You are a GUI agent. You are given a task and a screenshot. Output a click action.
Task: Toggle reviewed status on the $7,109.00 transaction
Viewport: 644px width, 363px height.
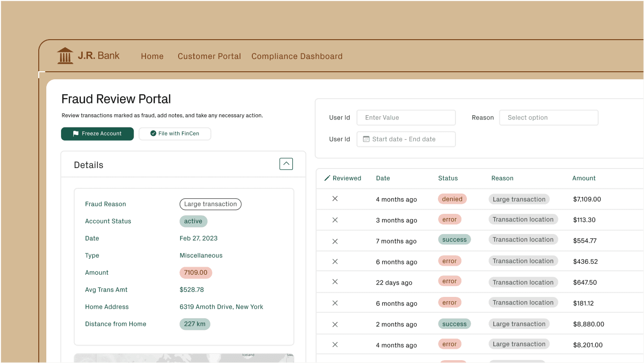tap(335, 199)
